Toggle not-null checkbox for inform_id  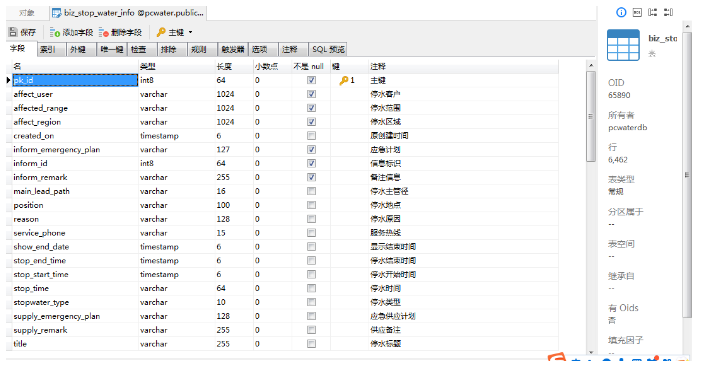pos(311,163)
